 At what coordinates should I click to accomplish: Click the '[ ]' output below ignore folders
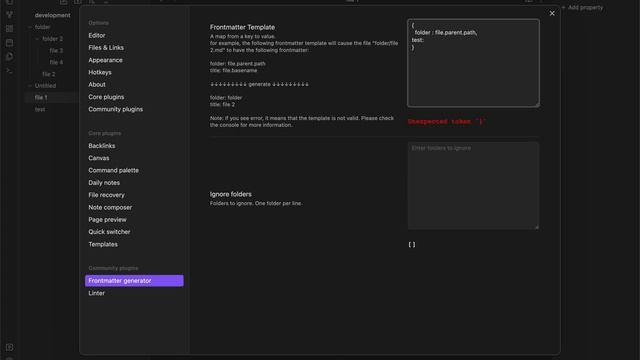(x=412, y=244)
